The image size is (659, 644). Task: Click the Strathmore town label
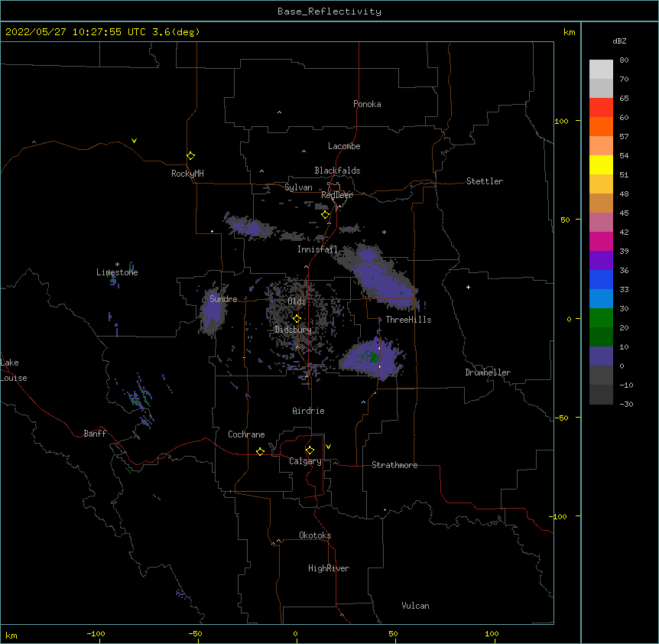[x=394, y=465]
